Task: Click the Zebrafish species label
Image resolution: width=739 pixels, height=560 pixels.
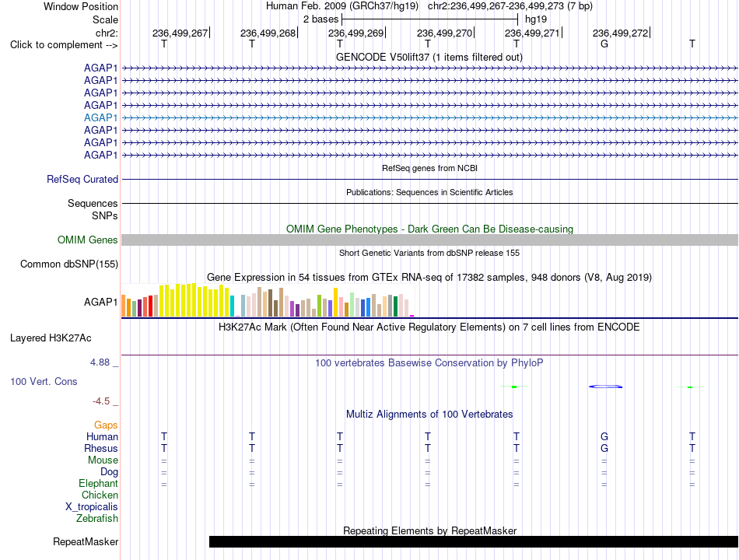Action: [97, 518]
